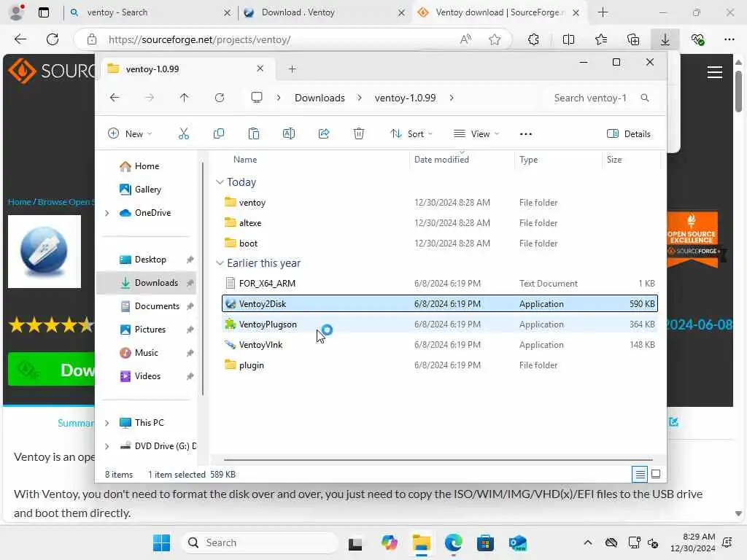This screenshot has height=560, width=747.
Task: Open the See more ellipsis in Explorer toolbar
Action: pos(525,134)
